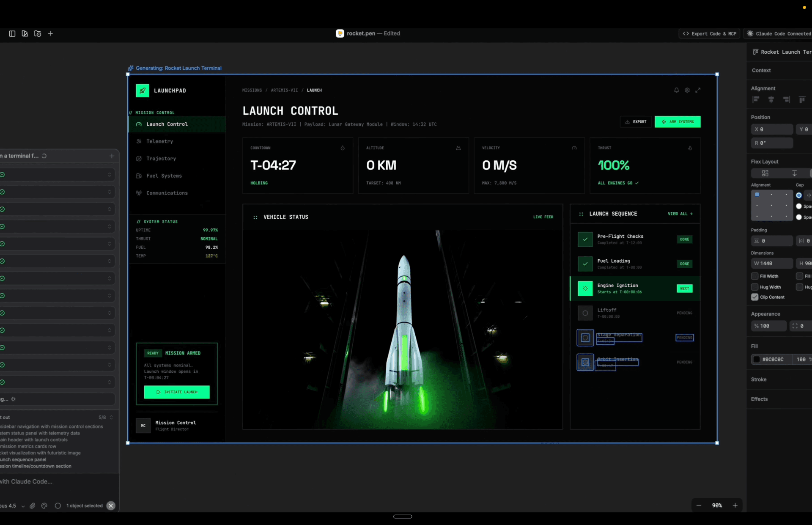
Task: Click the Fill color swatch #0C0C0C
Action: [x=757, y=359]
